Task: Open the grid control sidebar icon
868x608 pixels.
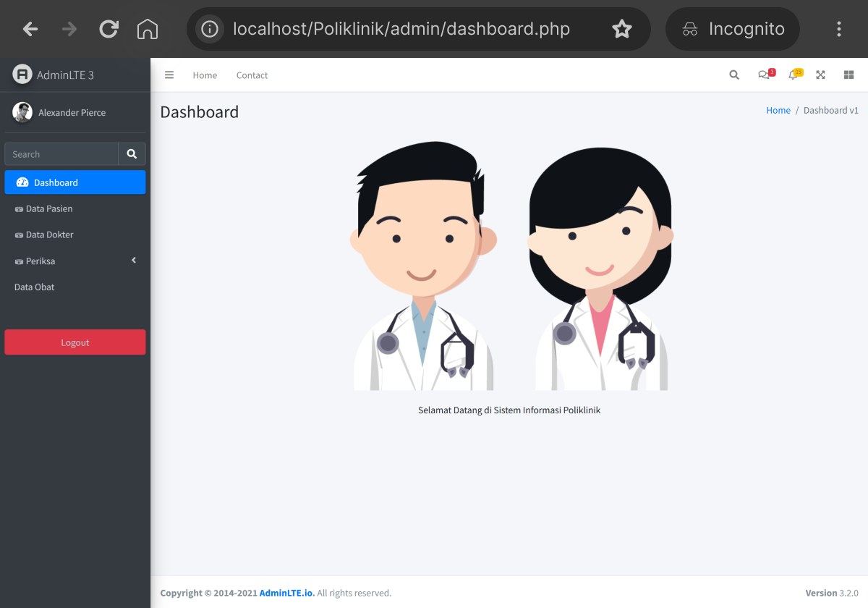Action: (848, 75)
